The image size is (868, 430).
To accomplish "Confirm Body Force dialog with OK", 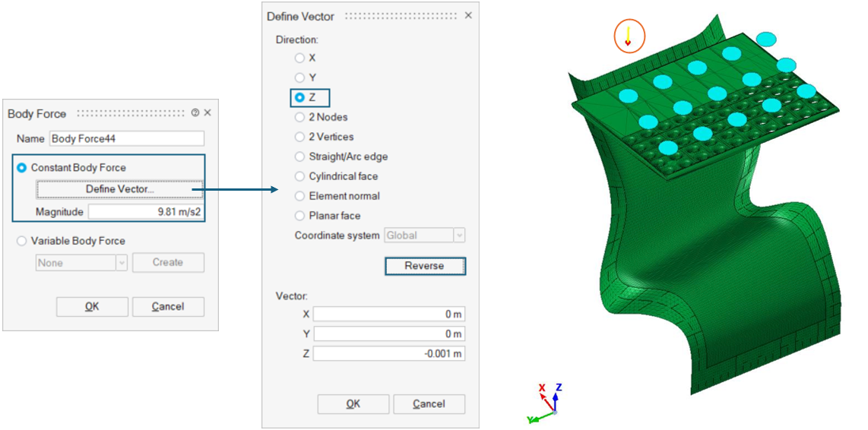I will (92, 307).
